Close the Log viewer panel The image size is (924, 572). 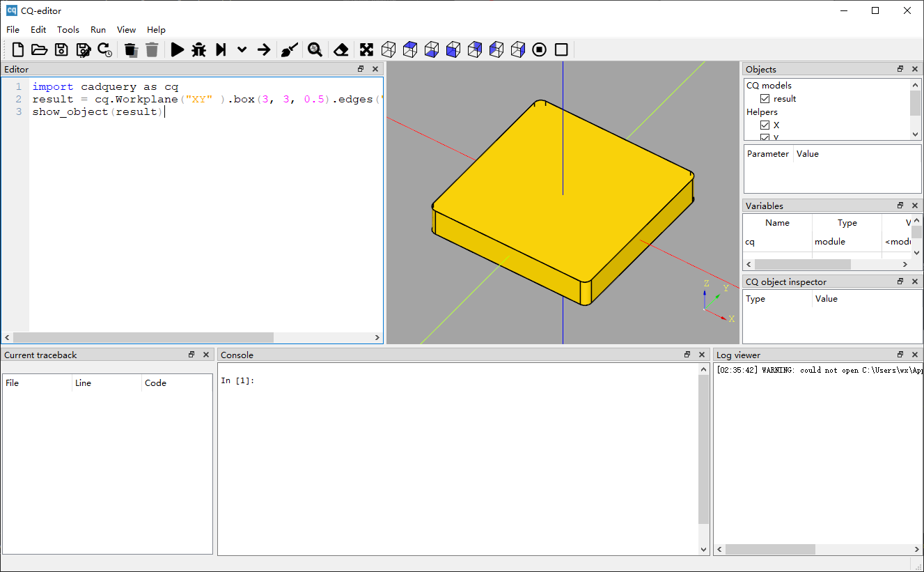(x=915, y=355)
